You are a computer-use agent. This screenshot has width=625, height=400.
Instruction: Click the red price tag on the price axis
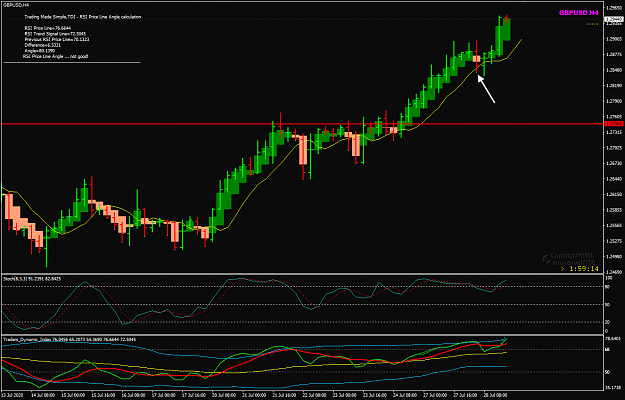coord(614,124)
